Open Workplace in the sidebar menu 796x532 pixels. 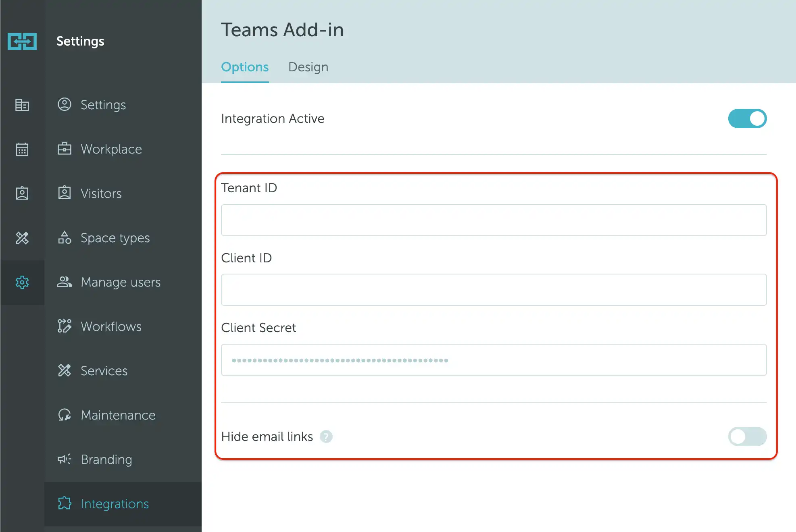click(123, 149)
